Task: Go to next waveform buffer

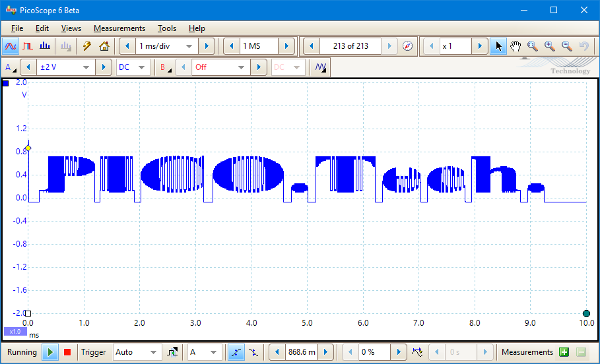Action: click(389, 46)
